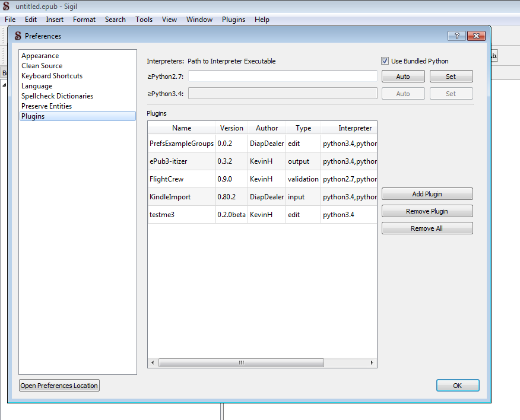
Task: Click the Python2.7 interpreter path field
Action: pos(283,77)
